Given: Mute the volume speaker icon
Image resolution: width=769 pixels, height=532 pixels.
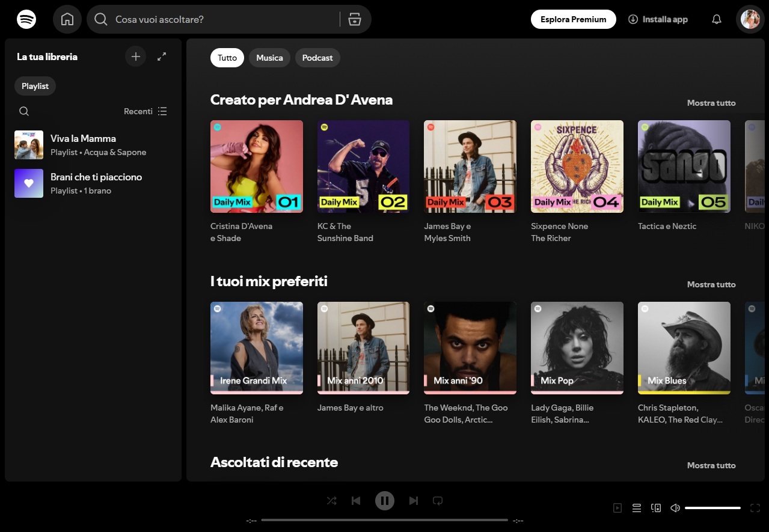Looking at the screenshot, I should coord(675,508).
